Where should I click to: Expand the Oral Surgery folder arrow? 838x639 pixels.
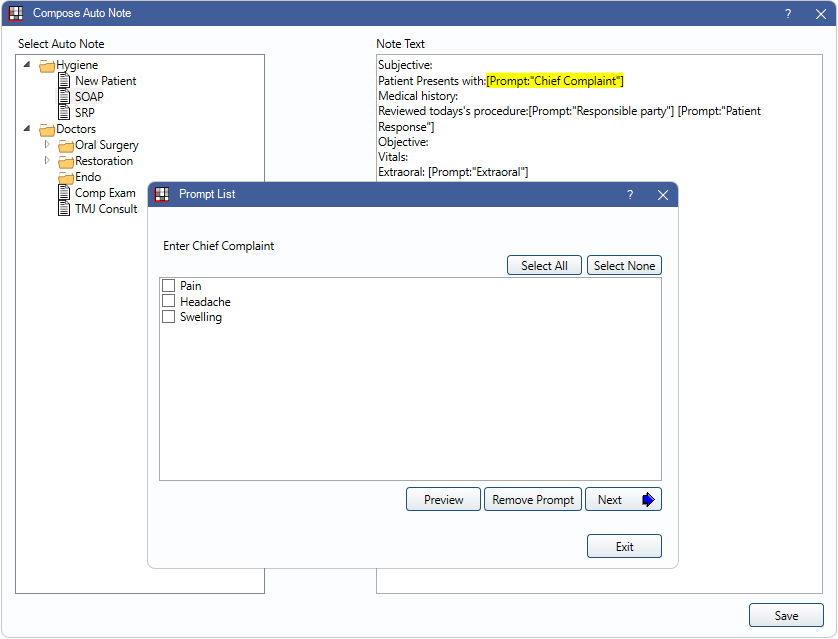(46, 145)
